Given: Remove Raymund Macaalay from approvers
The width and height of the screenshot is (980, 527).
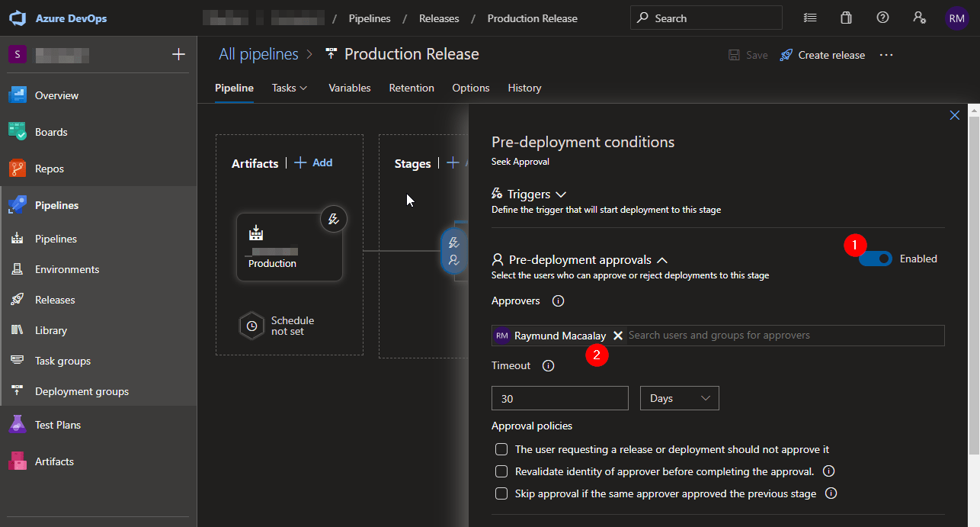Looking at the screenshot, I should click(617, 335).
